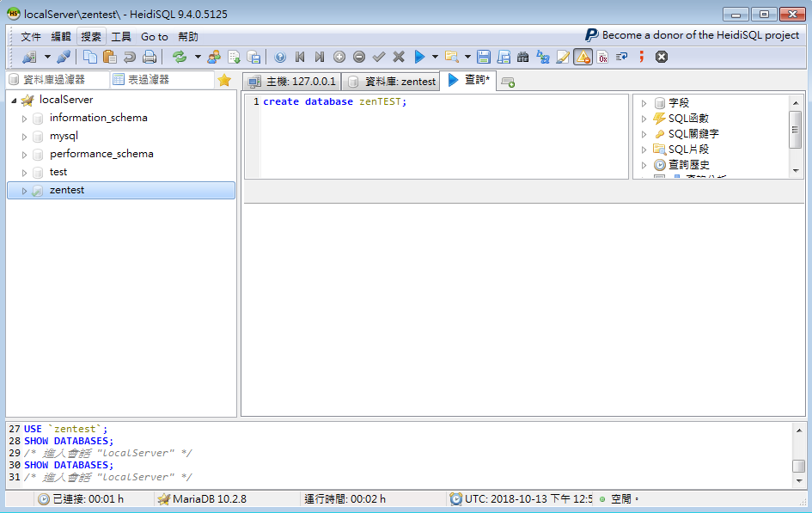This screenshot has height=513, width=812.
Task: Click the Reformat SQL pencil icon
Action: [x=563, y=57]
